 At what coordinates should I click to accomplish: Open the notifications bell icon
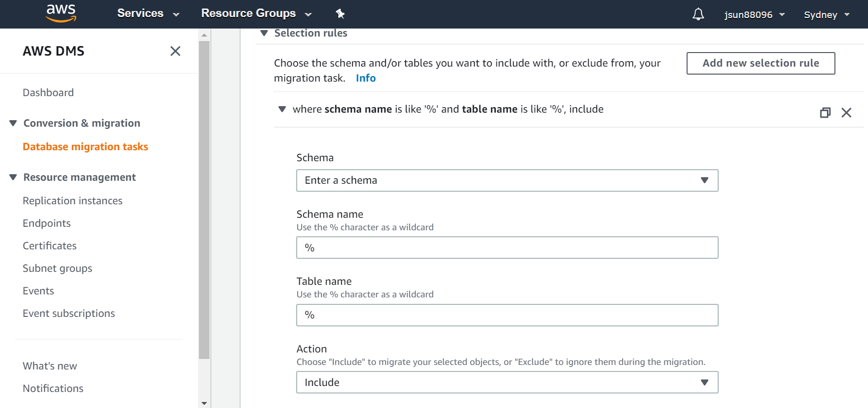[x=698, y=14]
